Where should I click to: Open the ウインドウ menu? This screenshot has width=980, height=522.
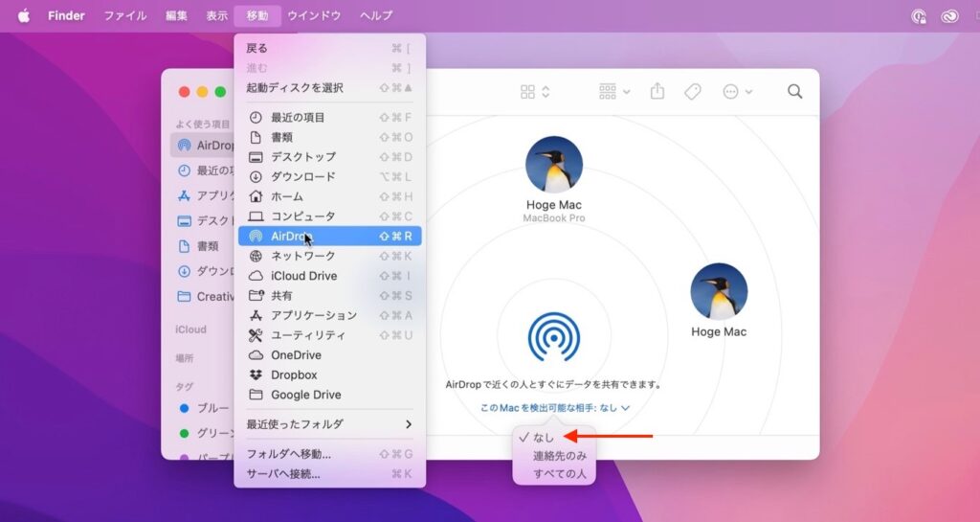[314, 15]
